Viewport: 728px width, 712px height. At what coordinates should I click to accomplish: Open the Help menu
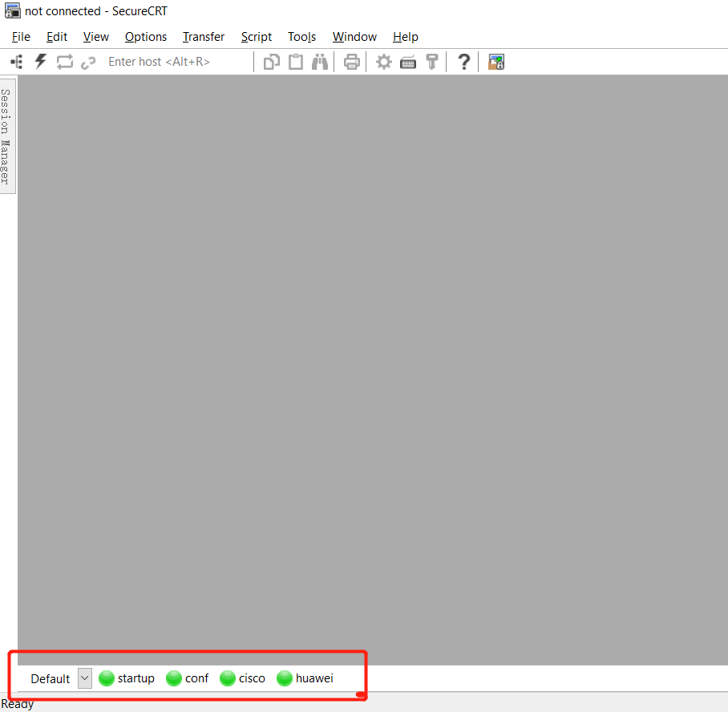pos(406,37)
